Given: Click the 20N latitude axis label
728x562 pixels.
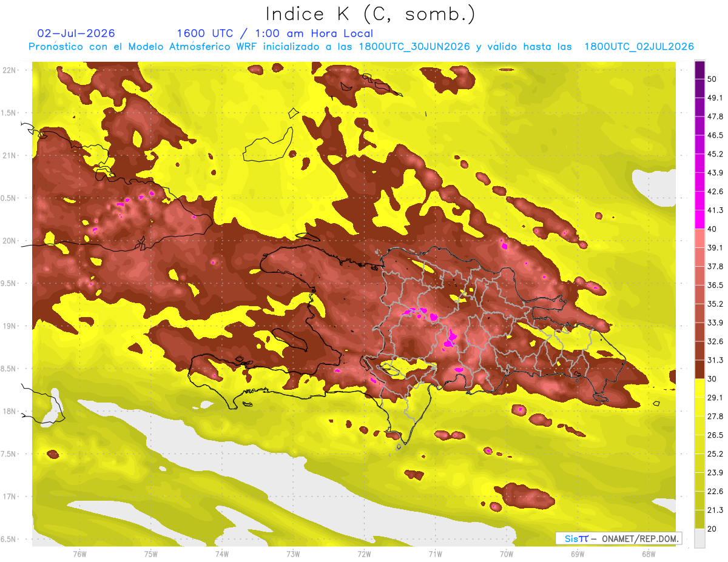Looking at the screenshot, I should click(9, 241).
